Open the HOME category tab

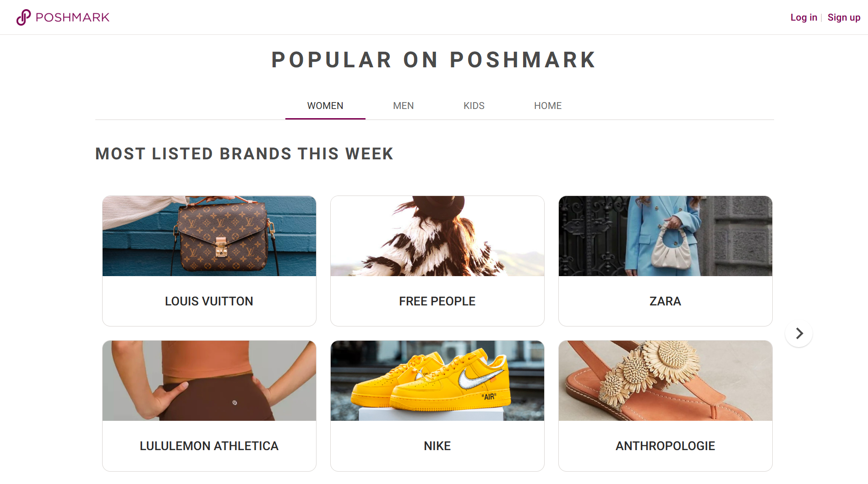[x=547, y=105]
